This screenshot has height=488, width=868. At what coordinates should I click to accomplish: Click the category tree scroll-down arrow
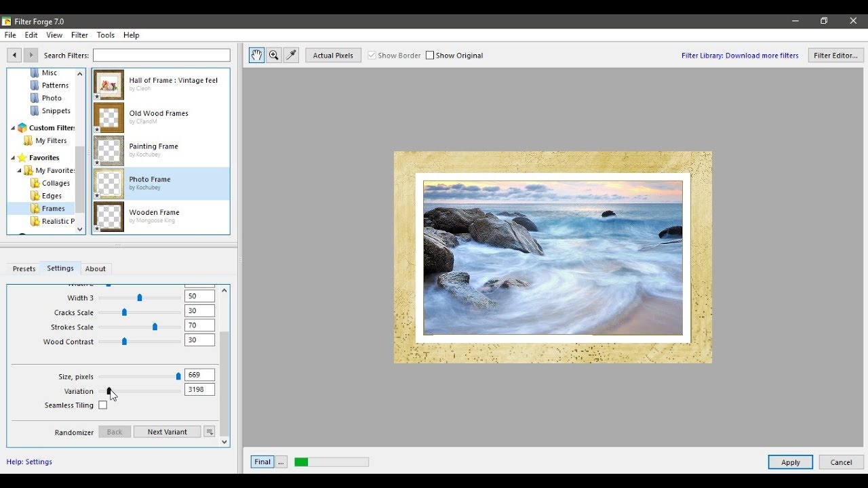pyautogui.click(x=80, y=230)
